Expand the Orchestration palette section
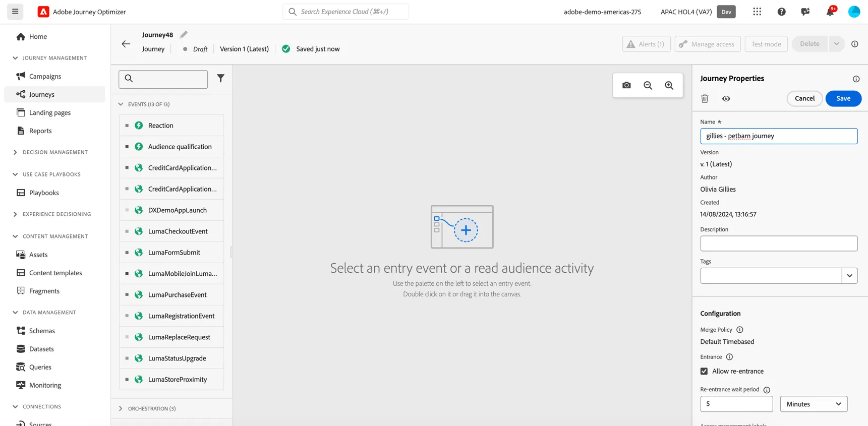 point(121,408)
